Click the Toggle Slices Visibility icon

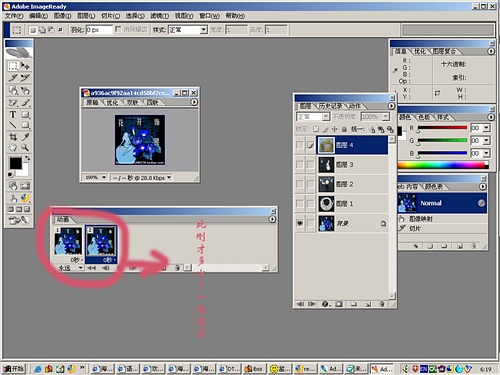[x=25, y=186]
